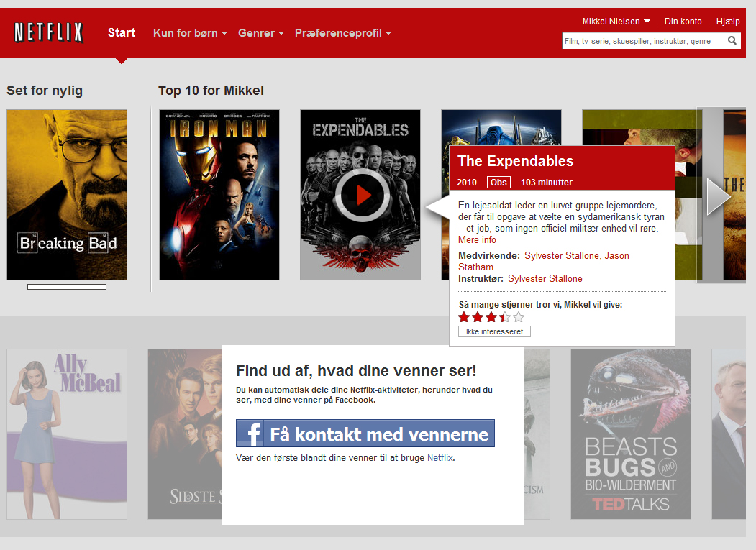Expand the Genrer menu
The width and height of the screenshot is (756, 550).
(261, 33)
